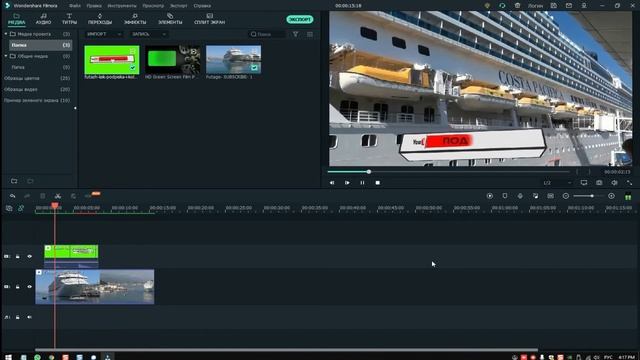Open the Инструменты menu
The height and width of the screenshot is (360, 640).
[122, 6]
